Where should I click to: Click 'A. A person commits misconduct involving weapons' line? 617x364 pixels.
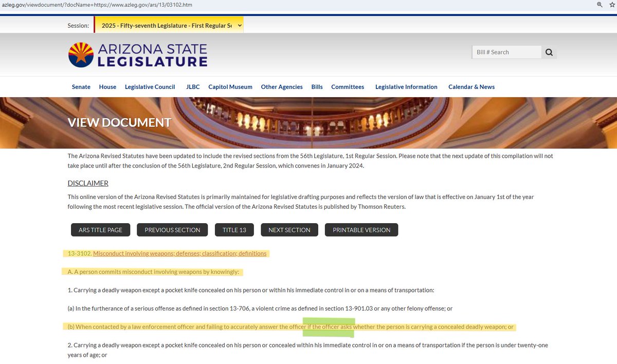click(154, 272)
